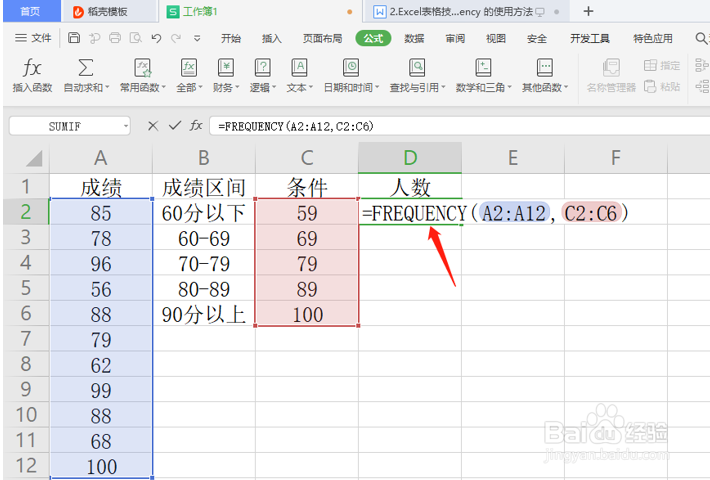The height and width of the screenshot is (480, 710).
Task: Expand the Other Functions (其他函数) dropdown arrow
Action: pos(566,87)
